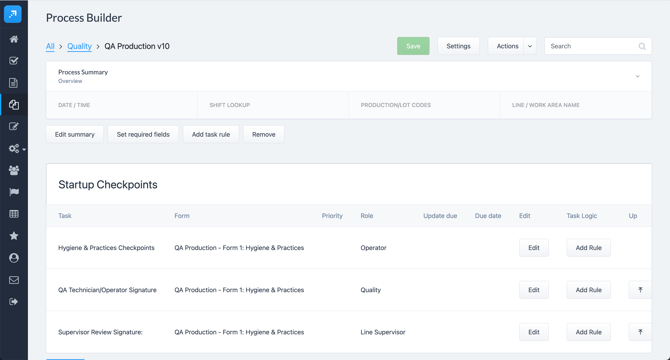This screenshot has width=670, height=360.
Task: Open the gears settings sidebar icon
Action: click(x=14, y=149)
